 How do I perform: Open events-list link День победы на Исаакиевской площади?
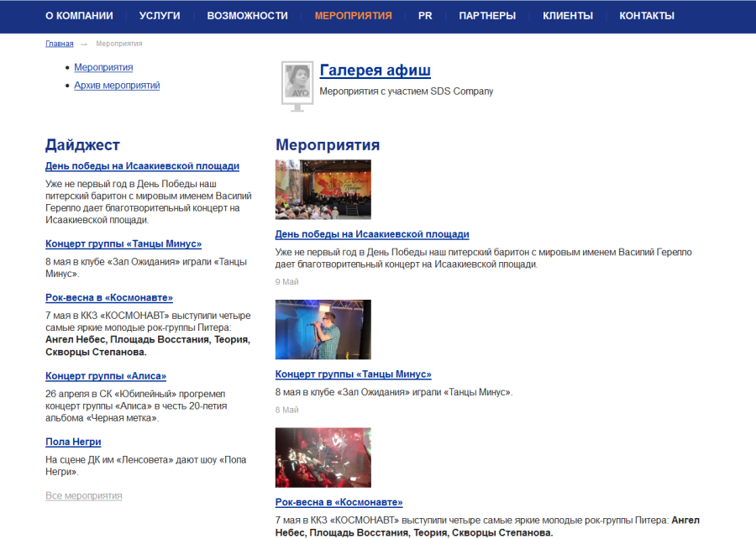tap(372, 234)
